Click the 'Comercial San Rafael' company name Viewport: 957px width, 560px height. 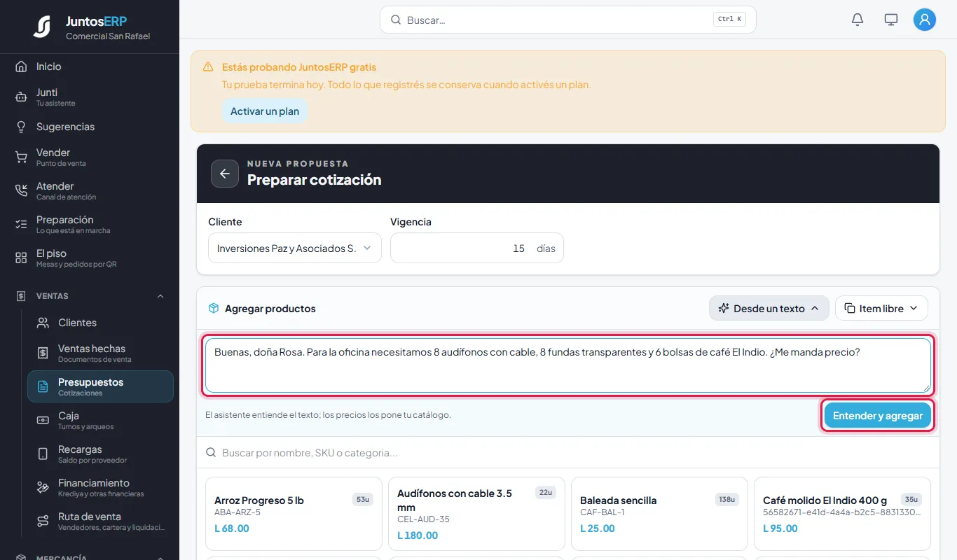click(108, 36)
